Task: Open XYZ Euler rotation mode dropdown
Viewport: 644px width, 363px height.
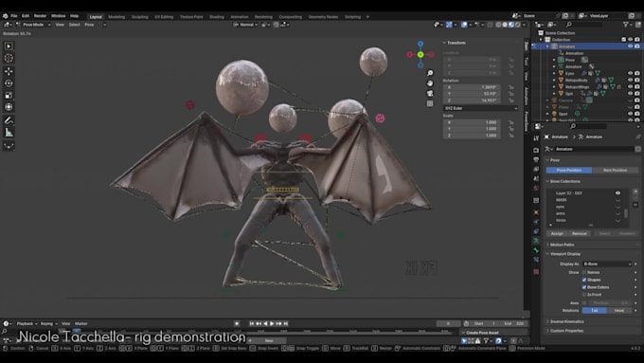Action: (x=480, y=108)
